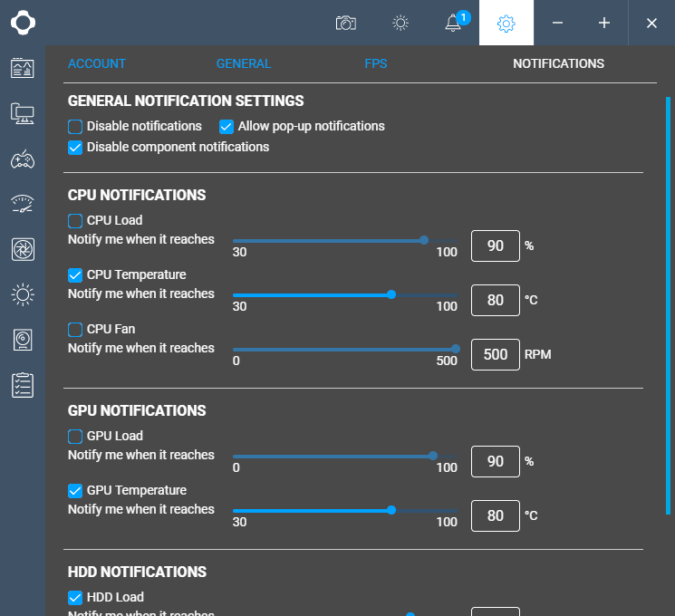The width and height of the screenshot is (675, 616).
Task: Open the screenshot camera icon
Action: [x=345, y=23]
